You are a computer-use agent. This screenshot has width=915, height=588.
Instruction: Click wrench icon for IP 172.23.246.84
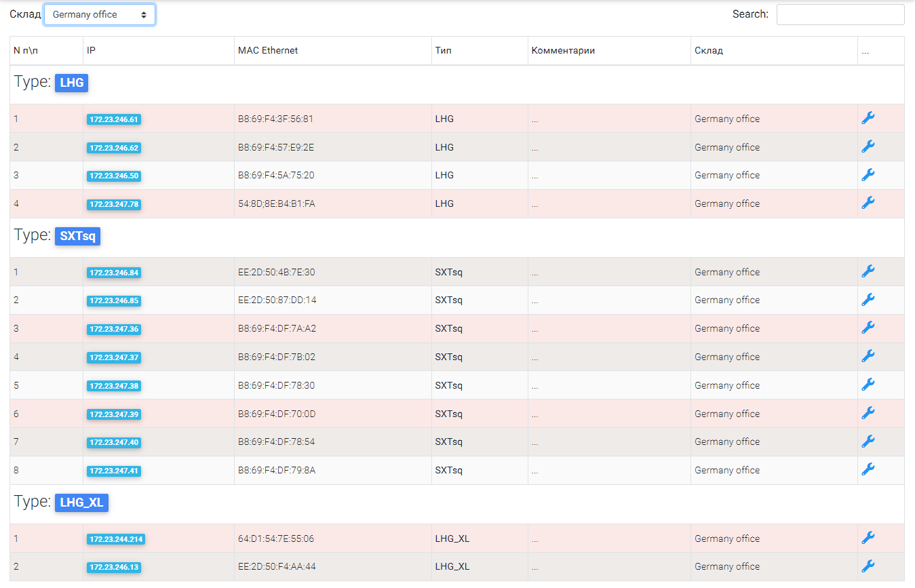coord(868,272)
